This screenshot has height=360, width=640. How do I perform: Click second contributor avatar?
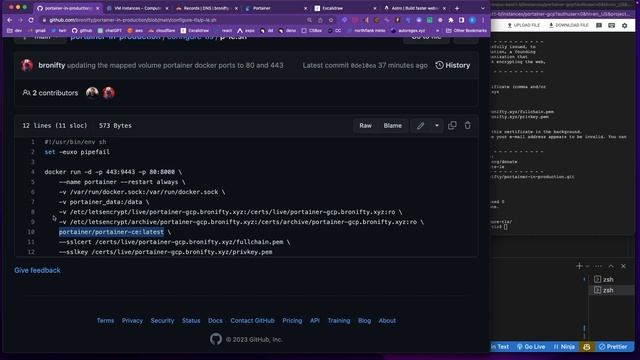(x=109, y=93)
